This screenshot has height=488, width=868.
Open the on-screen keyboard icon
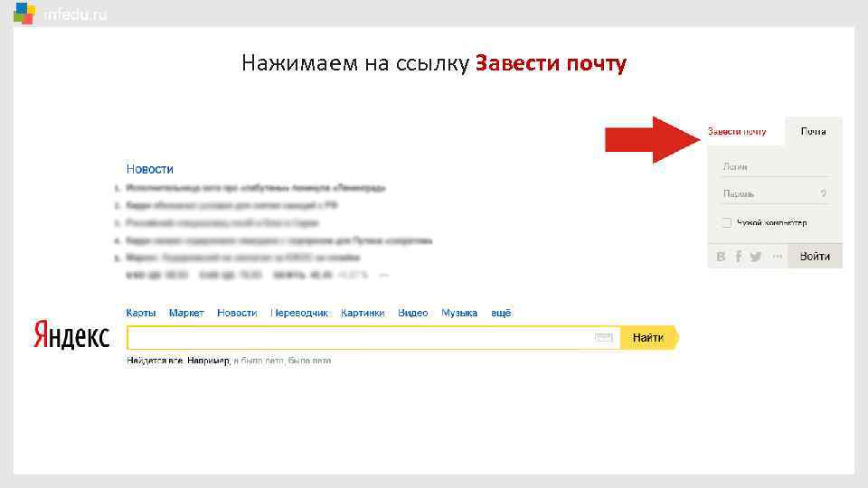pos(603,337)
